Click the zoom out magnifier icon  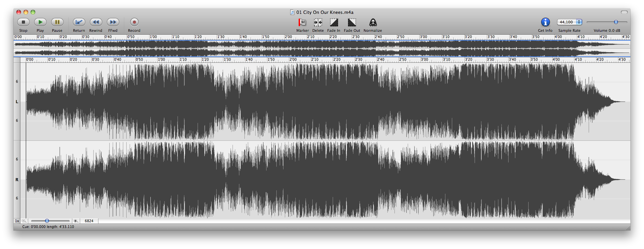click(x=24, y=221)
